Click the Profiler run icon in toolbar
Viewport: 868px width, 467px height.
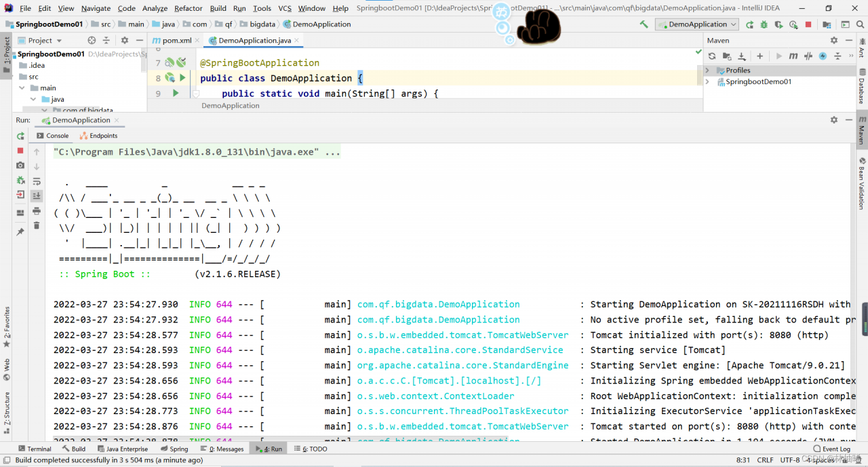pos(793,24)
